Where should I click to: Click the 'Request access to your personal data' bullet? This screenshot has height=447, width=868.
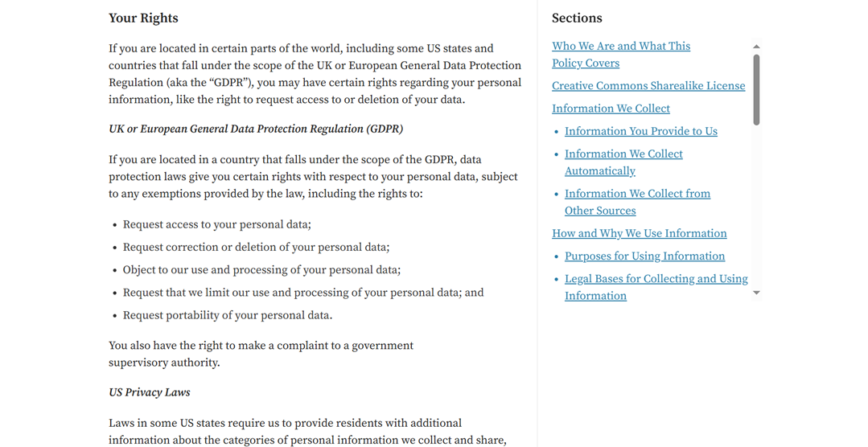(x=216, y=224)
